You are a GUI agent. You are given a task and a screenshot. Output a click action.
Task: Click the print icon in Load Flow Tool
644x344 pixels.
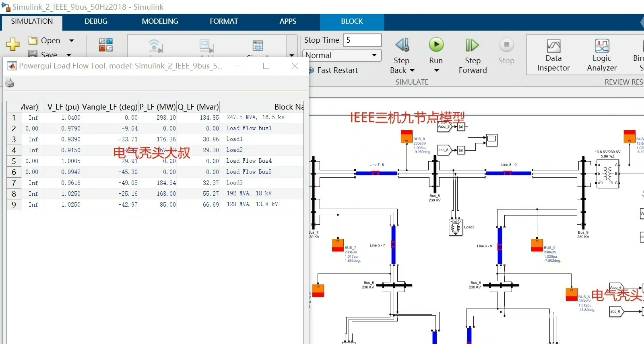(x=10, y=83)
